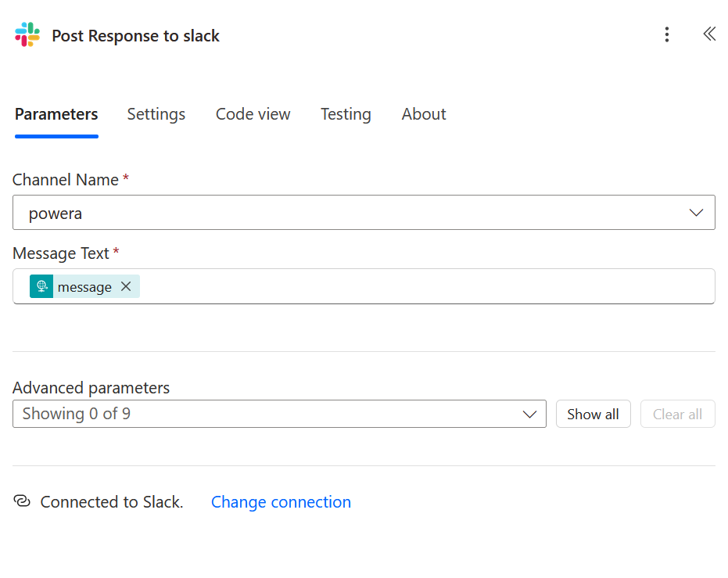The height and width of the screenshot is (578, 728).
Task: Collapse the panel with double-chevron icon
Action: tap(708, 34)
